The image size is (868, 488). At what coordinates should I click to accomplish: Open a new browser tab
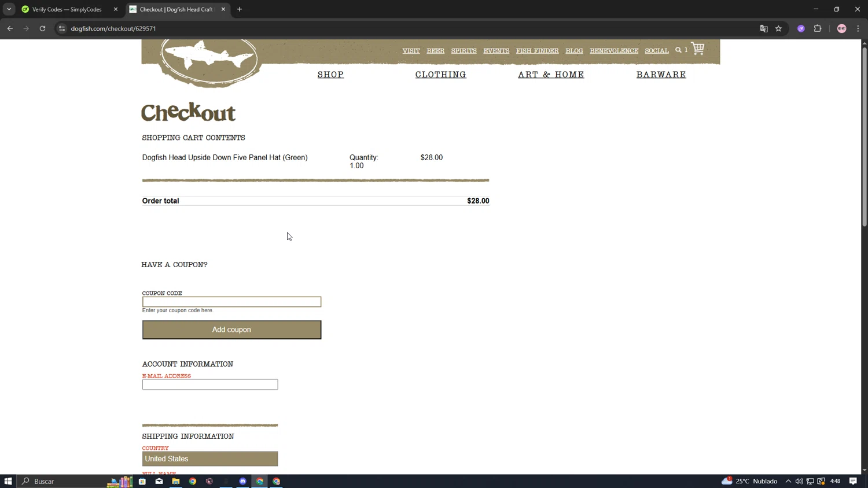pyautogui.click(x=240, y=9)
